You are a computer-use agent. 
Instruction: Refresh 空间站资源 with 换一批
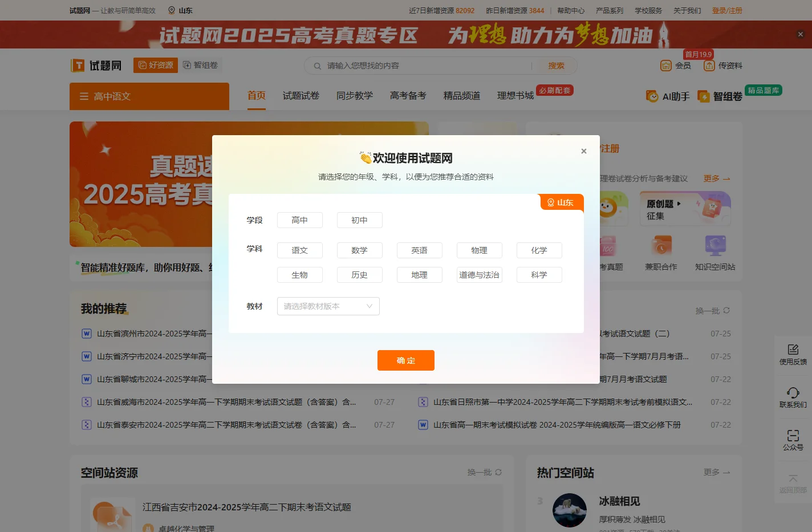coord(484,472)
